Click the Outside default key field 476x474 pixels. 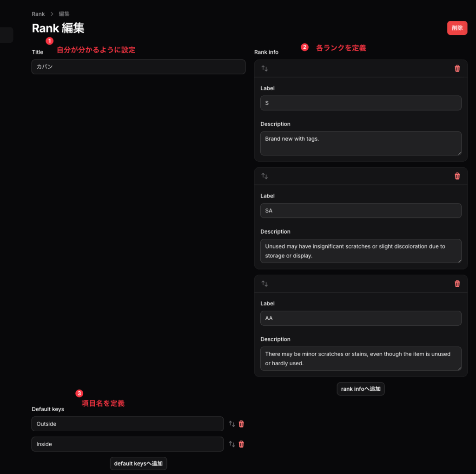coord(127,424)
